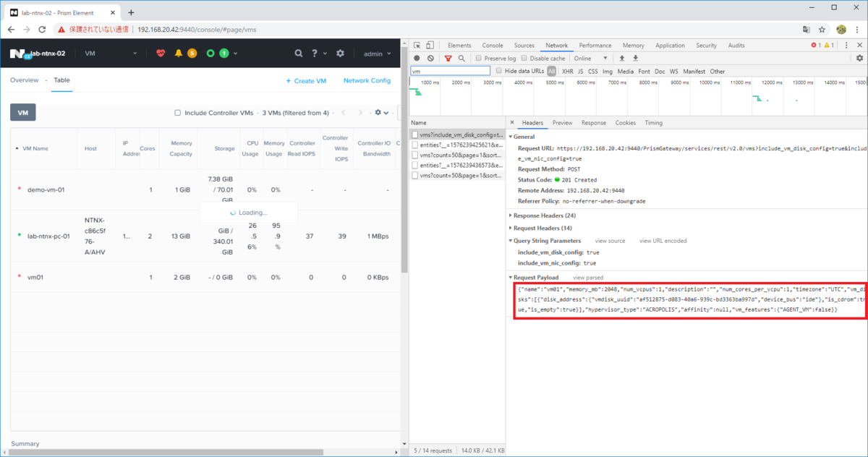Click view URL encoded link
The height and width of the screenshot is (457, 868).
pos(663,241)
